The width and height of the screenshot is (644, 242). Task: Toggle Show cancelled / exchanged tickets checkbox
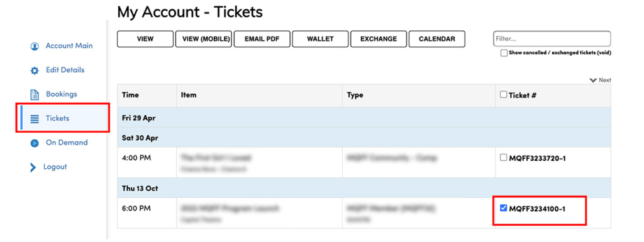point(504,53)
